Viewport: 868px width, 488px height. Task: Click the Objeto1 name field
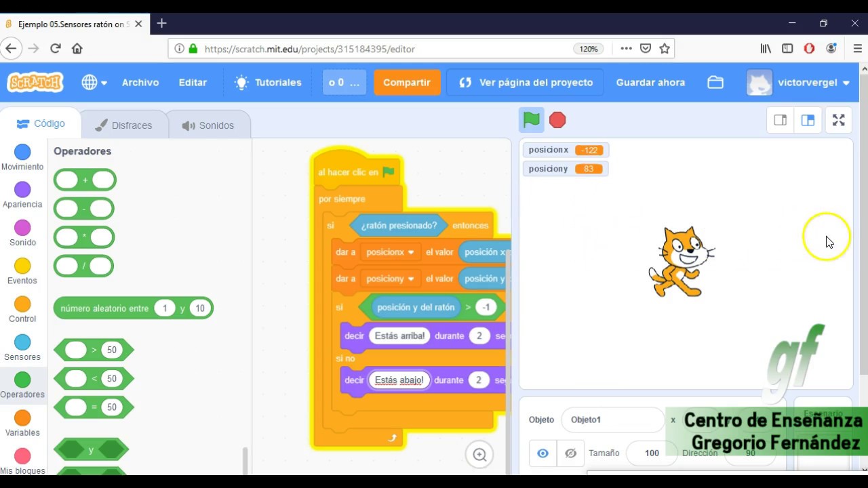pos(613,420)
